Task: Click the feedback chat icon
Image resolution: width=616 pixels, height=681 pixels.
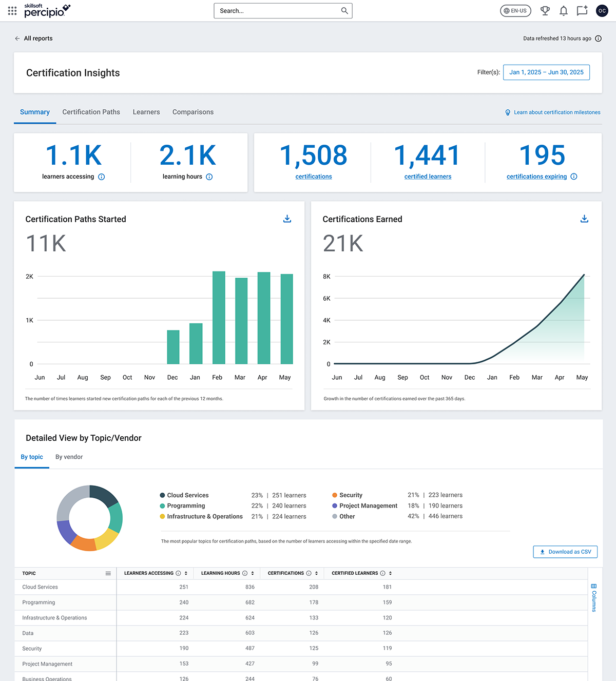Action: (582, 11)
